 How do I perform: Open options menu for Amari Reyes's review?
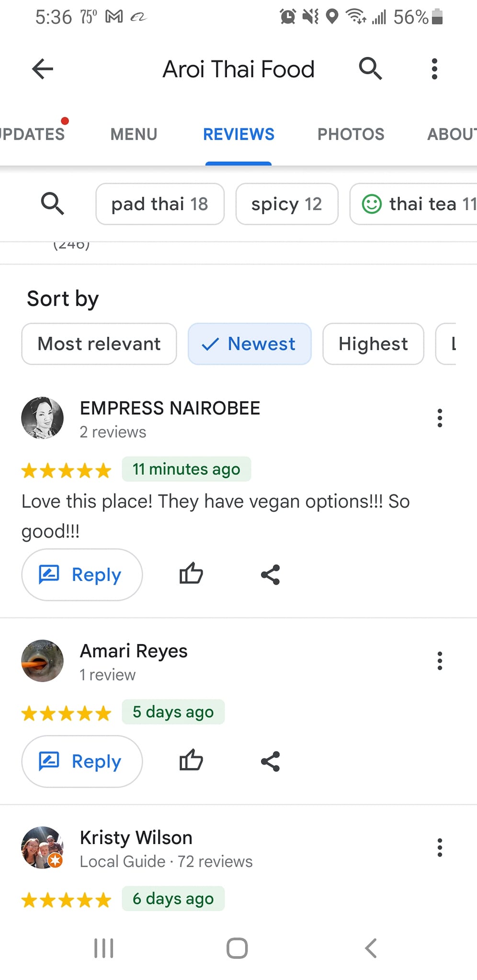440,661
